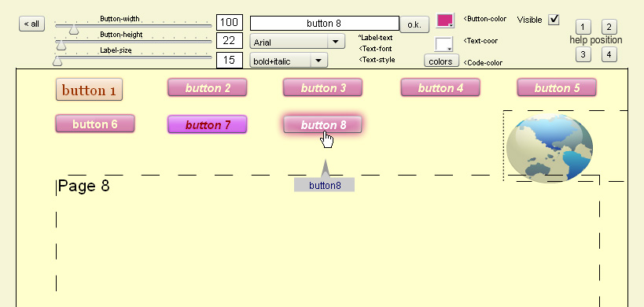The width and height of the screenshot is (644, 307).
Task: Select help position 1
Action: (x=583, y=27)
